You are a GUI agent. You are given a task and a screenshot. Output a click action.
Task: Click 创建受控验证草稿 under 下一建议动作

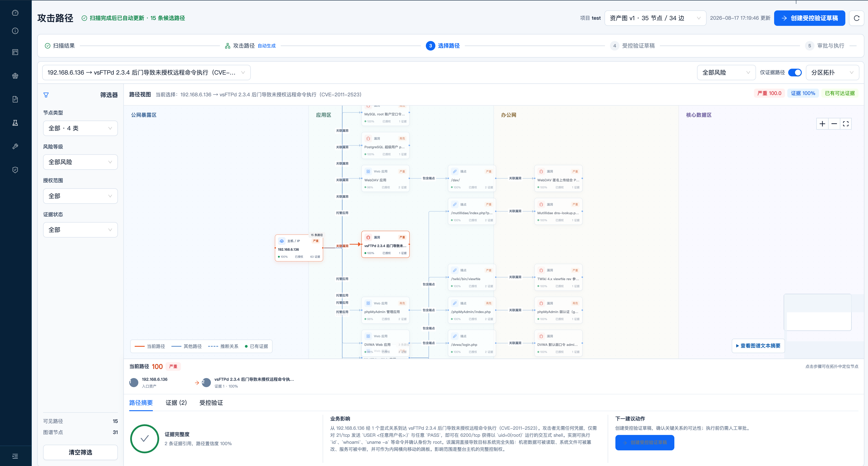[645, 442]
